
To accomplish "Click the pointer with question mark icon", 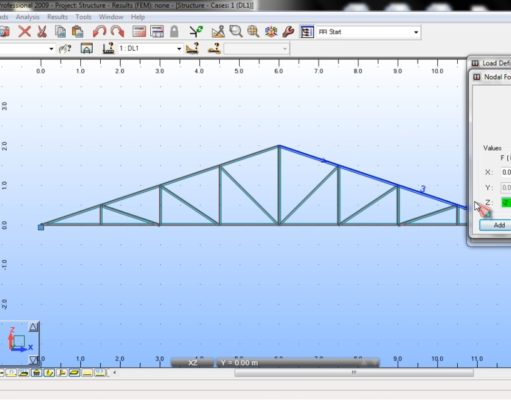I will point(65,49).
